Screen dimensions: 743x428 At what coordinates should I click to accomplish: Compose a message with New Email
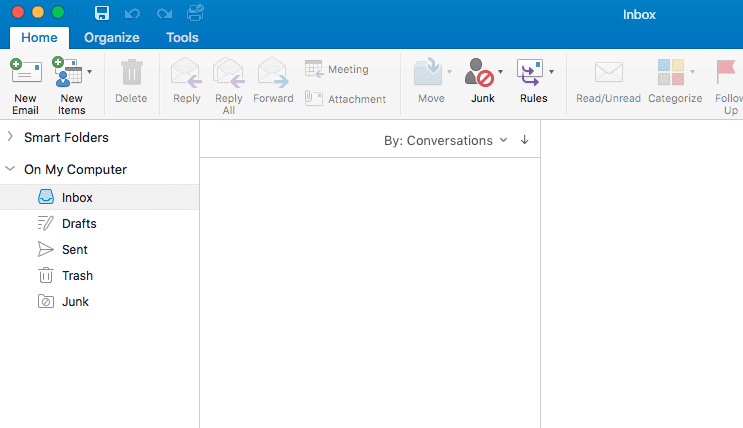[26, 86]
